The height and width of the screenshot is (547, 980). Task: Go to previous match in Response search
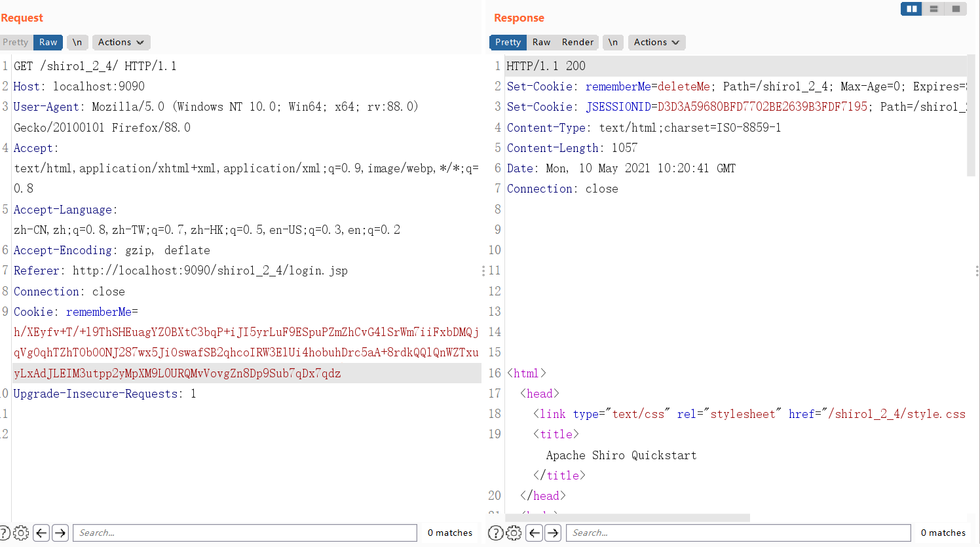pyautogui.click(x=535, y=533)
